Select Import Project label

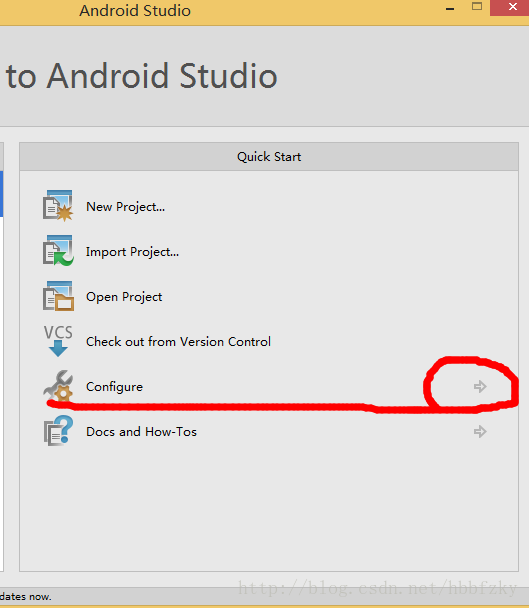132,252
